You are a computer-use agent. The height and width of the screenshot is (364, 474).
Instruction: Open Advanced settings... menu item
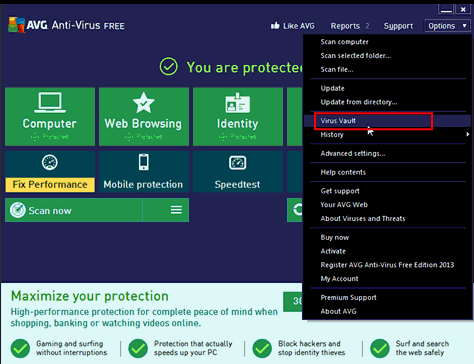point(353,153)
